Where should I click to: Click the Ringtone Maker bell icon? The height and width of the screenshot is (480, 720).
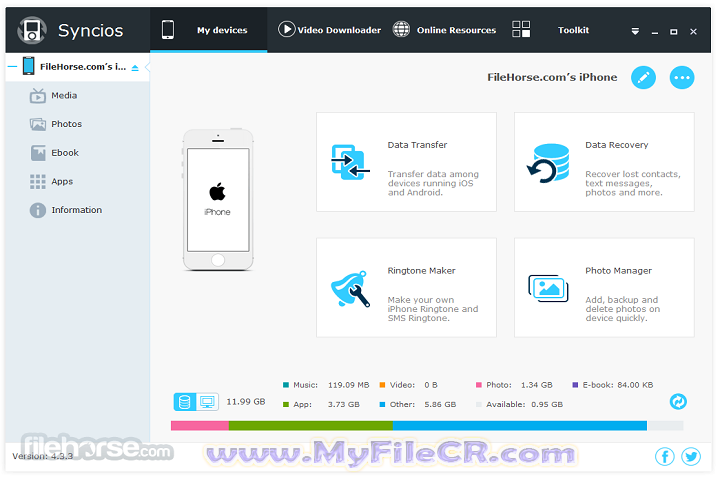point(350,289)
